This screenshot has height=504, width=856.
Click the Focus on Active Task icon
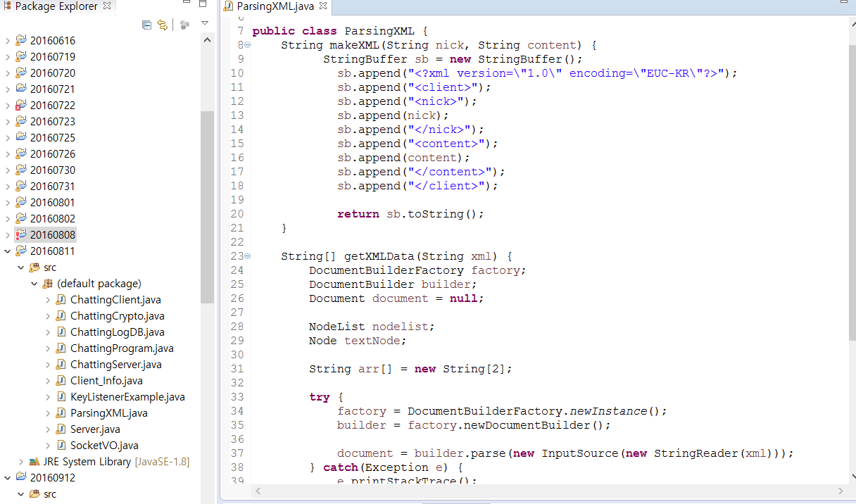click(184, 25)
